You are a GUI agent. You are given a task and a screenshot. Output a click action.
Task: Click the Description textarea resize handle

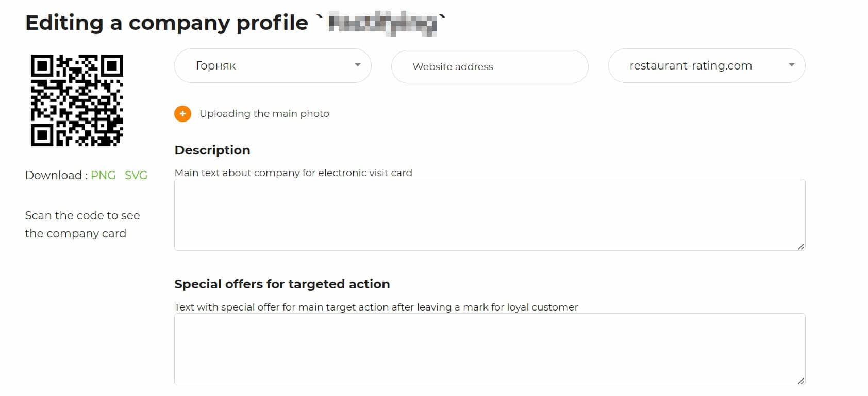point(800,247)
